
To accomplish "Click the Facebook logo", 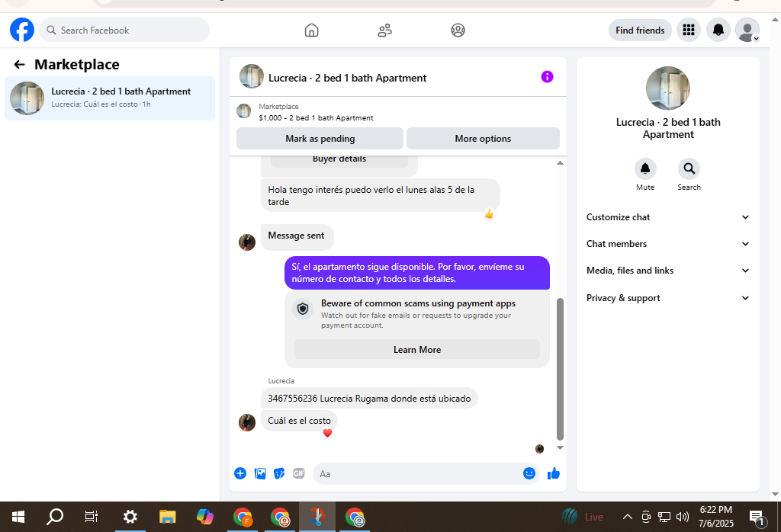I will coord(22,30).
